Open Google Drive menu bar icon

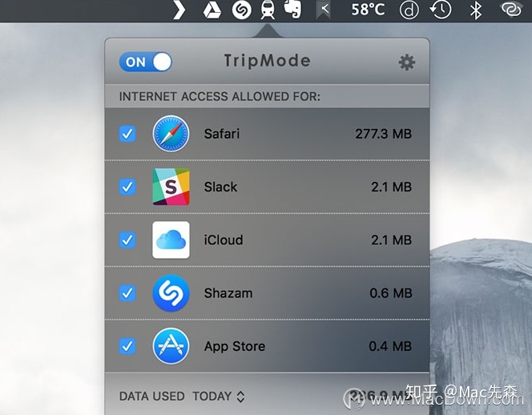(x=212, y=10)
